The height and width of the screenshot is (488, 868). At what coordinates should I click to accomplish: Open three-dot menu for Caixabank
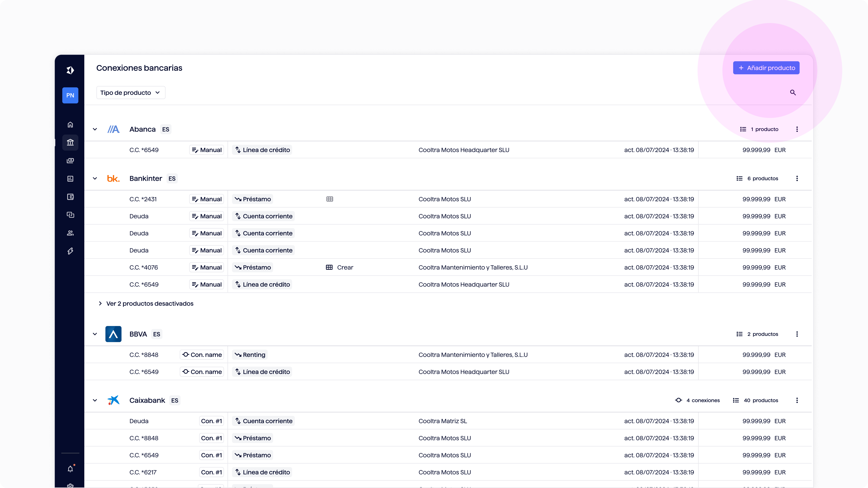coord(797,400)
